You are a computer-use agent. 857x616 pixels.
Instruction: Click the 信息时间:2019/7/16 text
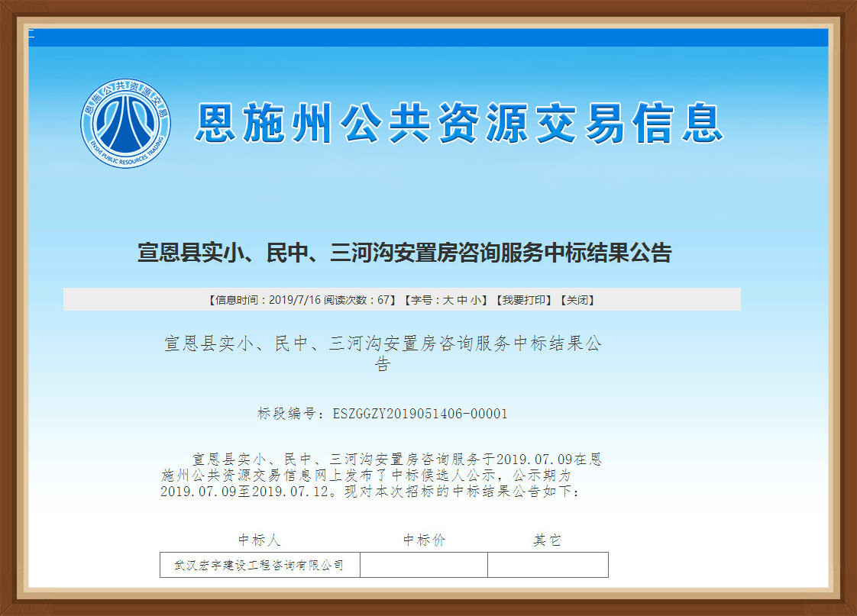click(267, 300)
